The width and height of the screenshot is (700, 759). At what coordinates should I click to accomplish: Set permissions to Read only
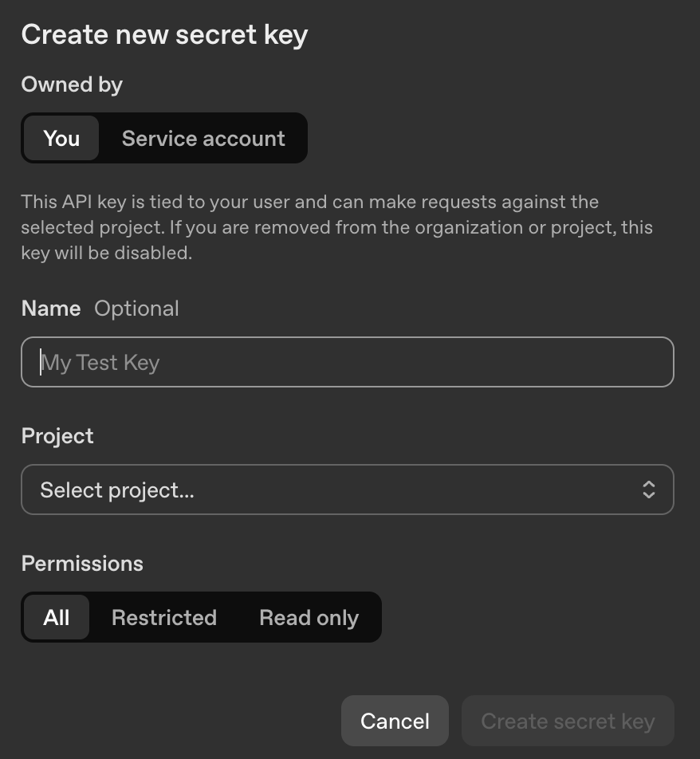tap(309, 617)
